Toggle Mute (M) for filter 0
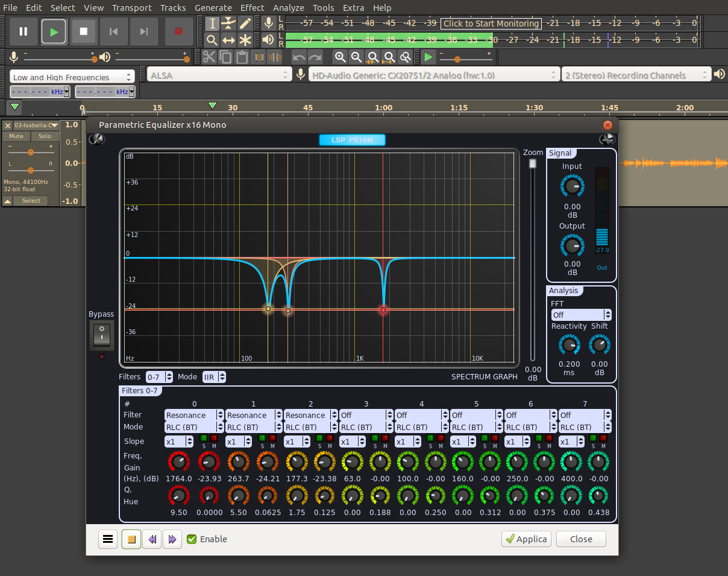 point(214,438)
